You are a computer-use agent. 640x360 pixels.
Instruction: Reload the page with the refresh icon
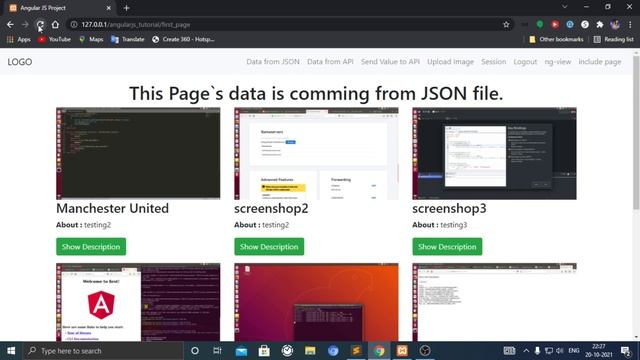point(40,24)
